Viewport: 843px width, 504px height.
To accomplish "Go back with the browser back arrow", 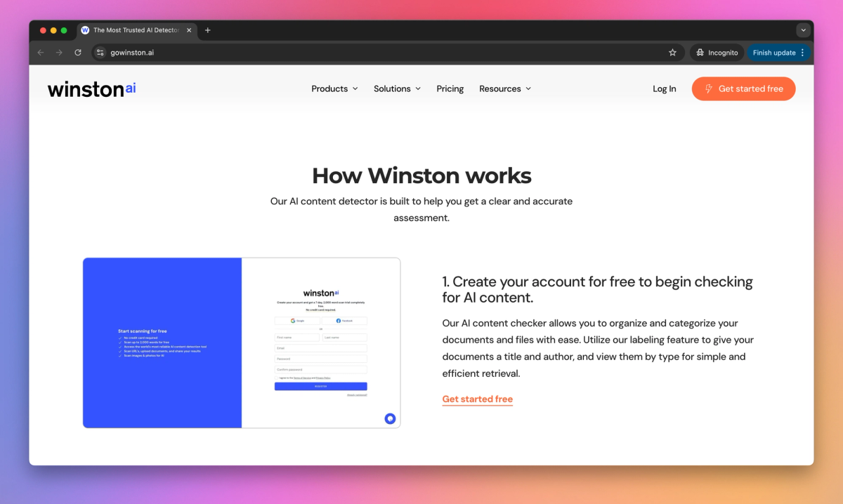I will [41, 53].
